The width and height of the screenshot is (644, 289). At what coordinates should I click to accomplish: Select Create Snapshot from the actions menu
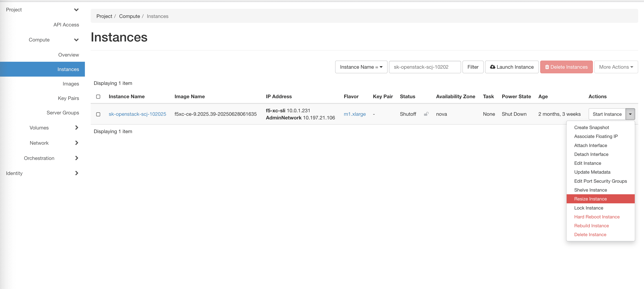tap(591, 128)
